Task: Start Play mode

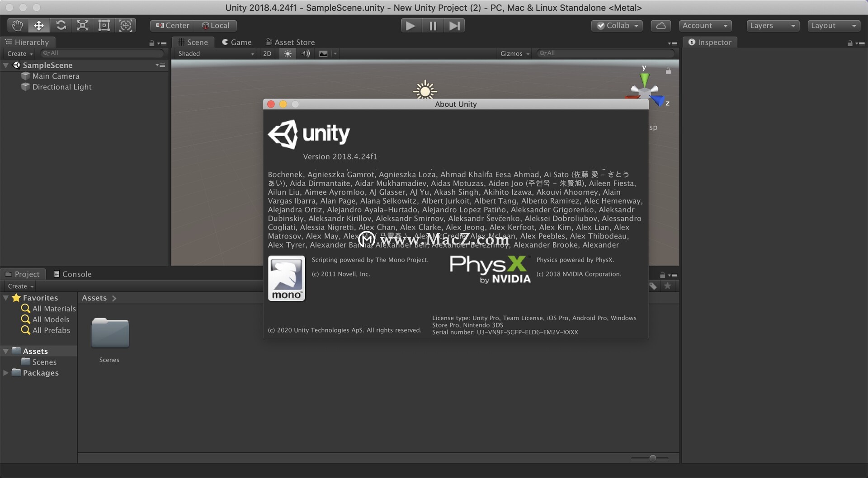Action: [411, 26]
